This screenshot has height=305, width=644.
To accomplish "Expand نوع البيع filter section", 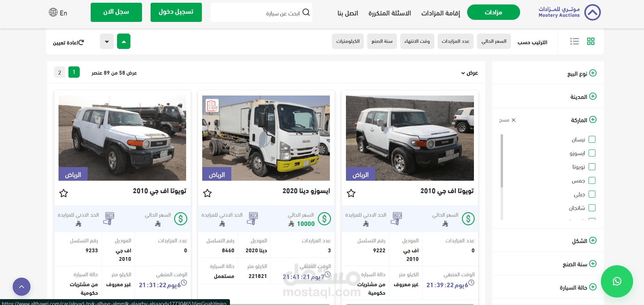I will pos(593,73).
